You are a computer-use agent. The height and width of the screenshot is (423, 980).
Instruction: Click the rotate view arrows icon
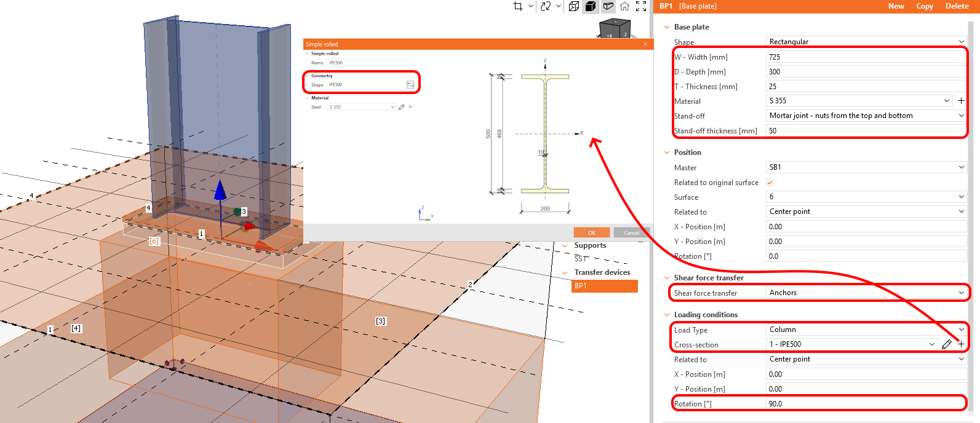tap(546, 6)
